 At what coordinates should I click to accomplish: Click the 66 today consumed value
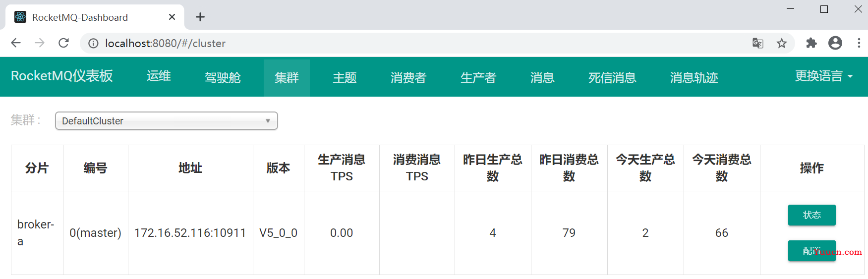click(x=722, y=233)
